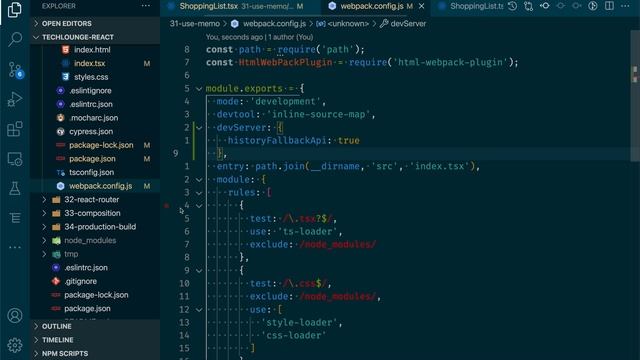Open the Run and Debug view
The width and height of the screenshot is (640, 360).
(x=15, y=99)
